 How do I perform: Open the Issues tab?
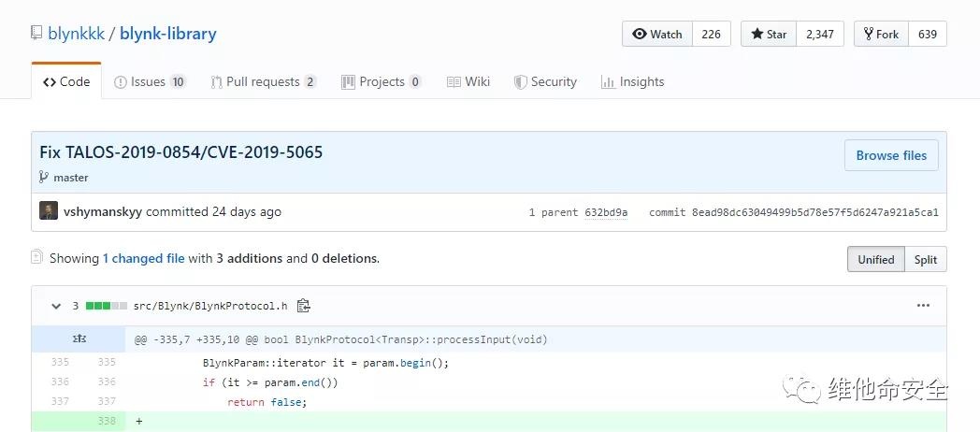[149, 81]
